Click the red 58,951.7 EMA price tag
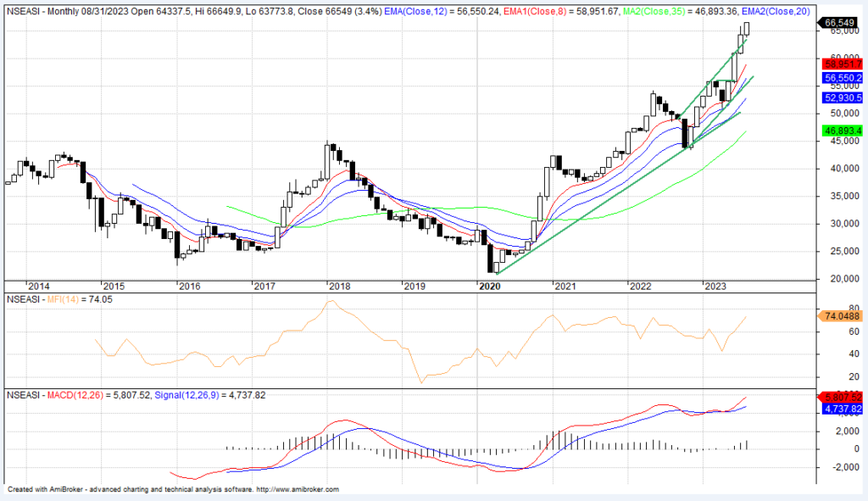Screen dimensions: 868x501 [x=840, y=63]
